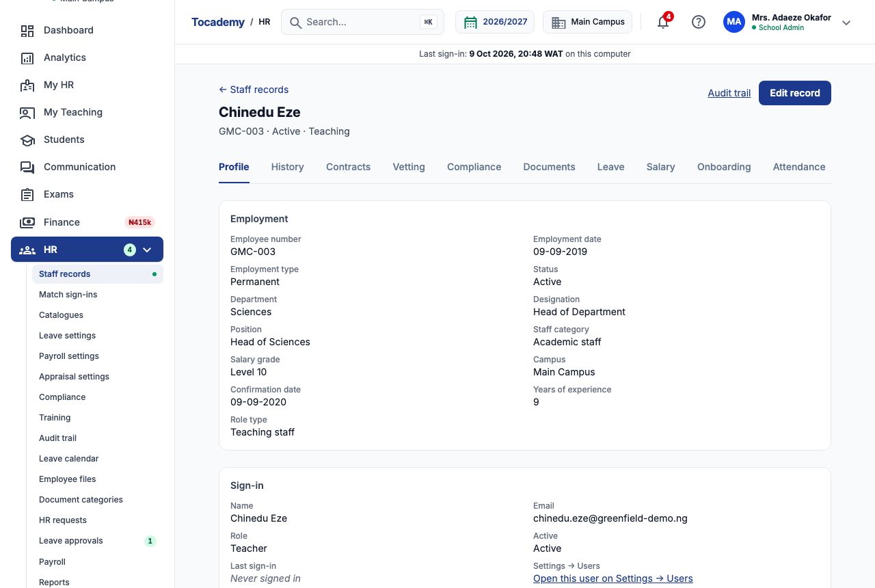
Task: Open the 2026/2027 academic year selector
Action: coord(496,22)
